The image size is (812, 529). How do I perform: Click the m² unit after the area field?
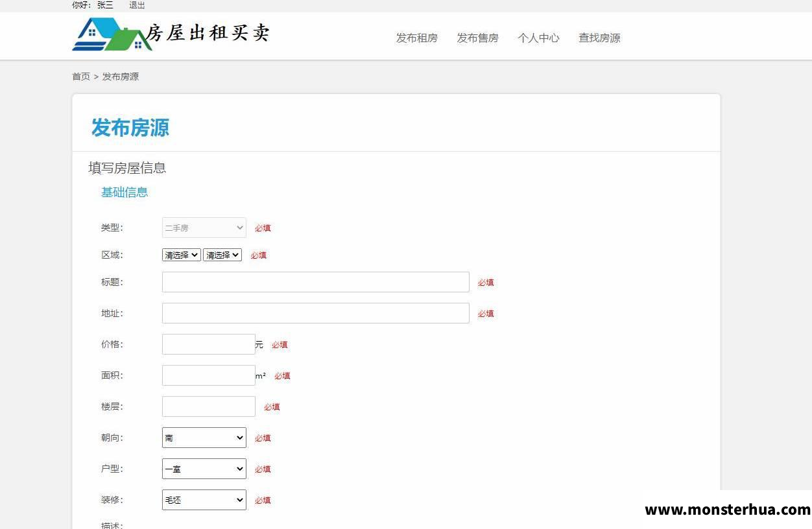pos(260,376)
